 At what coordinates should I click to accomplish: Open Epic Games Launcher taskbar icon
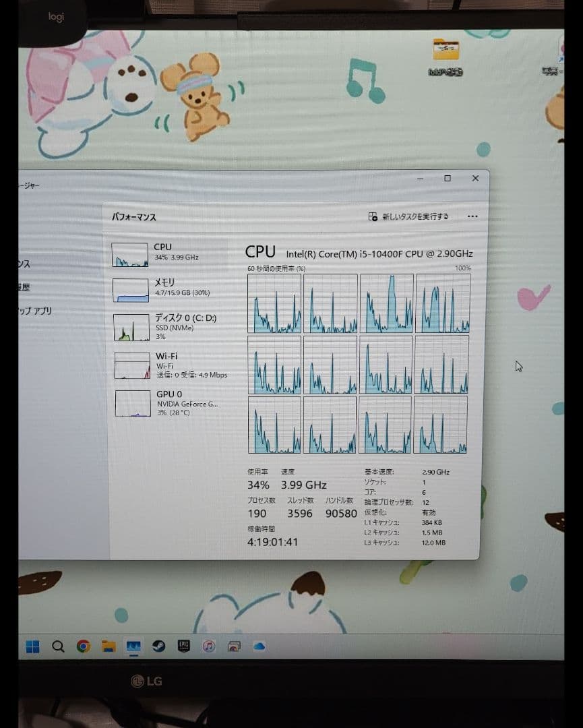tap(184, 646)
